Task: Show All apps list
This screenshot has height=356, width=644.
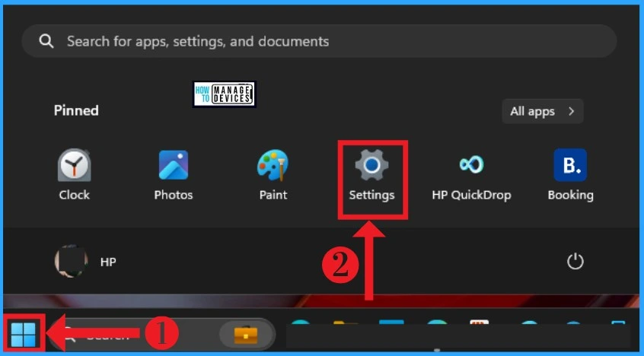Action: (542, 111)
